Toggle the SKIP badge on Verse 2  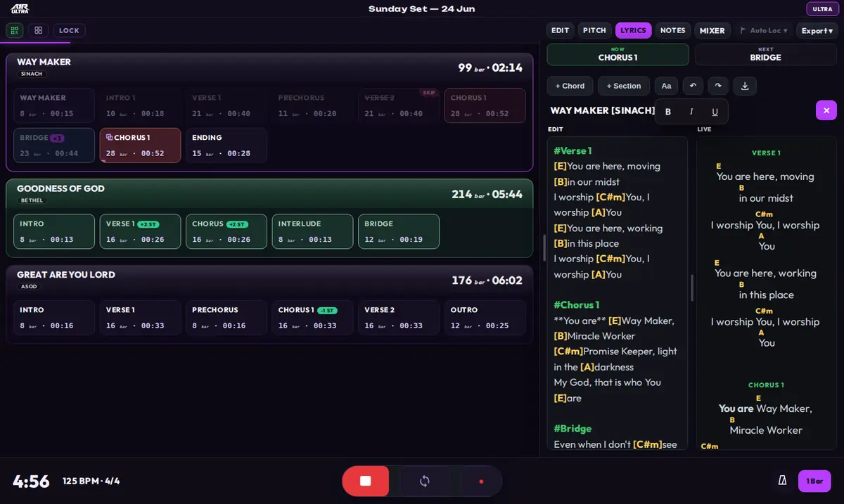point(429,93)
